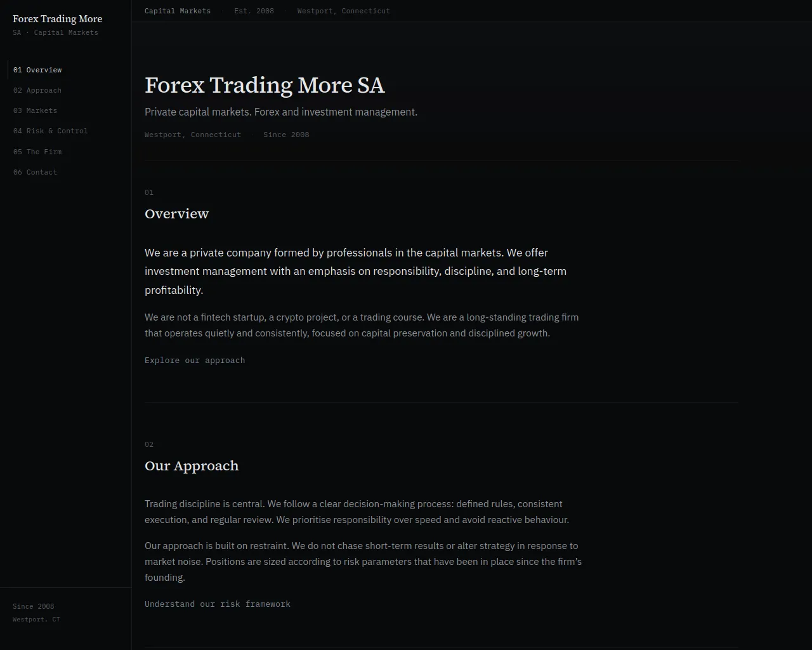Open the 03 Markets sidebar item
Screen dimensions: 812x650
pyautogui.click(x=36, y=110)
